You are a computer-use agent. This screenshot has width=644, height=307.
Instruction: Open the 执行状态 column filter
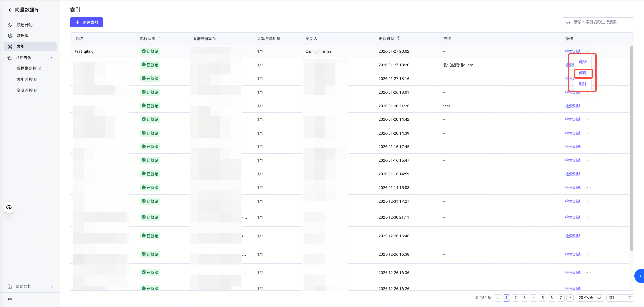pyautogui.click(x=159, y=39)
